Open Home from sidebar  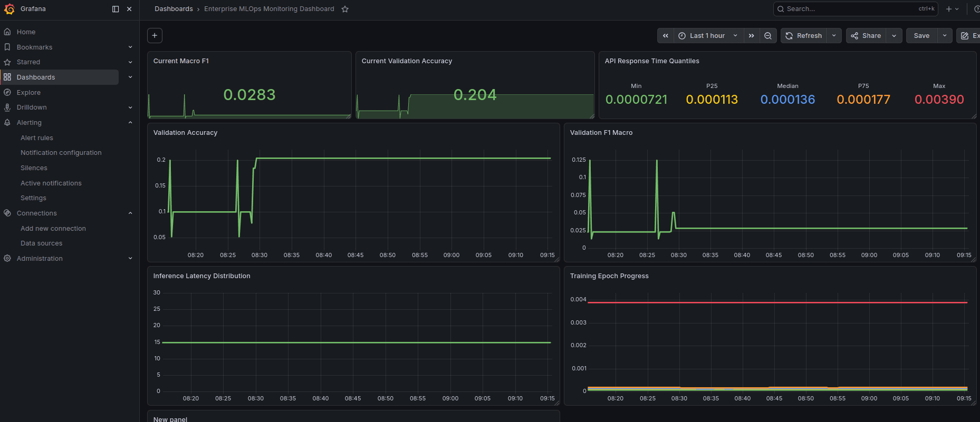(x=26, y=32)
